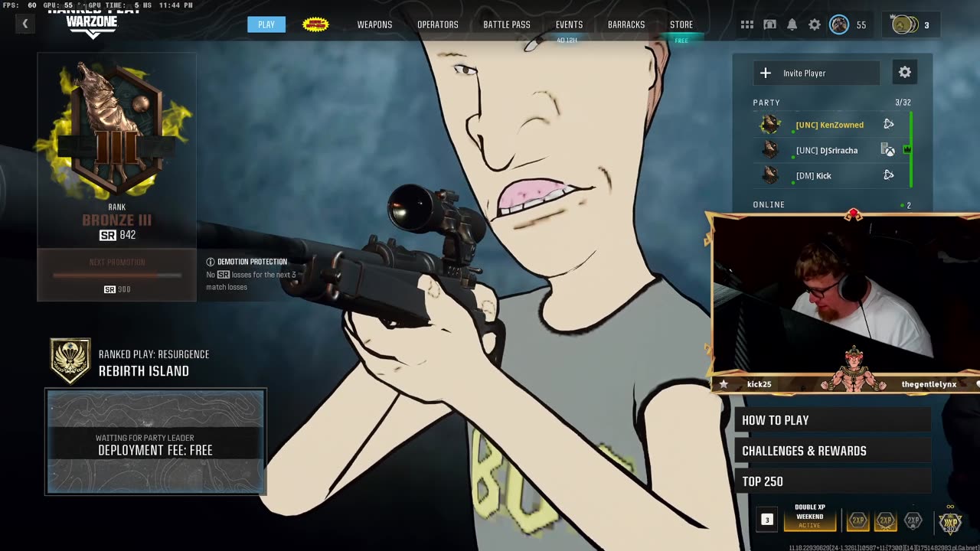This screenshot has width=980, height=551.
Task: Open the BATTLE PASS tab
Action: pyautogui.click(x=506, y=24)
